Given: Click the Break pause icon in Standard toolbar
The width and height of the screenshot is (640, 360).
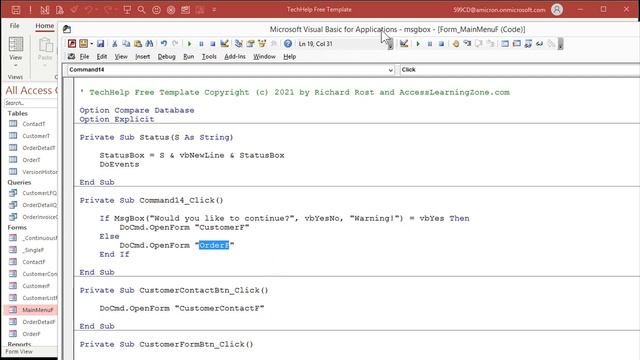Looking at the screenshot, I should coord(201,44).
